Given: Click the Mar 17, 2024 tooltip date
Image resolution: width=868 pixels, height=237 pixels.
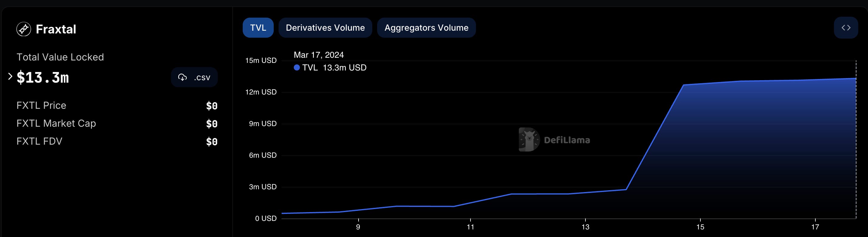Looking at the screenshot, I should coord(319,55).
